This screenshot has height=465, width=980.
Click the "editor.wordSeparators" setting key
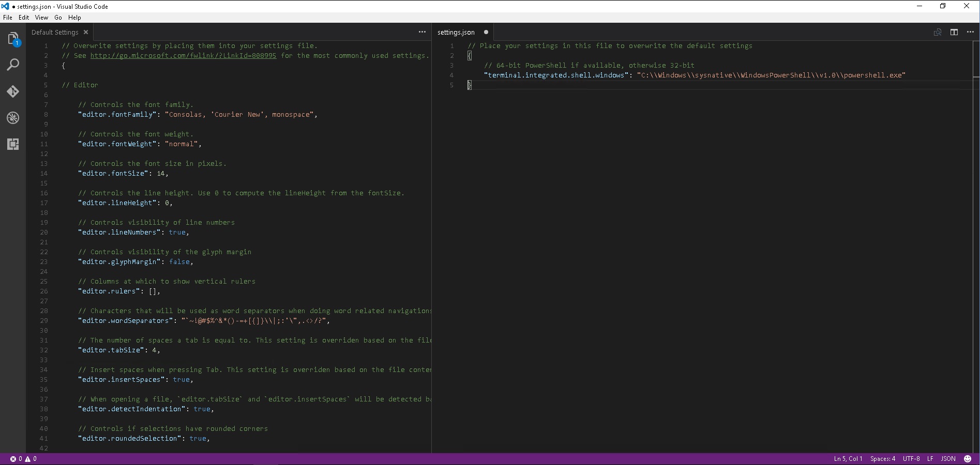125,320
